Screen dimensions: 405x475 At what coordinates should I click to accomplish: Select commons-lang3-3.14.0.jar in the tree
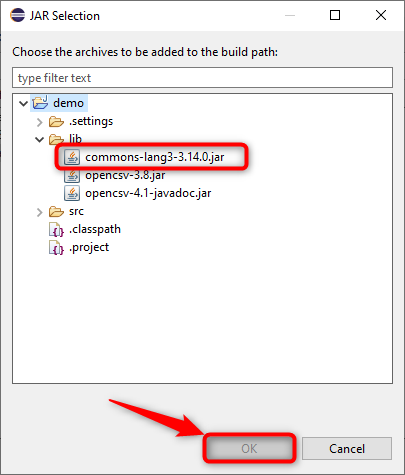tap(155, 157)
